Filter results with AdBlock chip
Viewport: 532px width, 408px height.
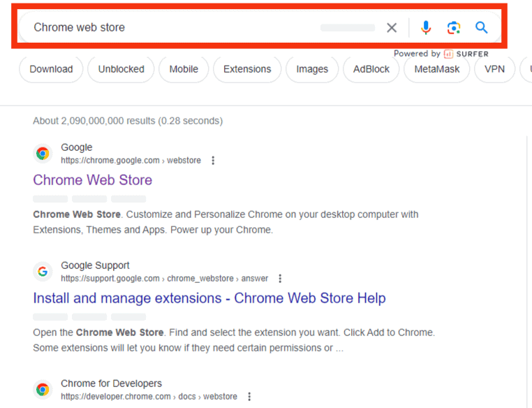click(x=371, y=69)
